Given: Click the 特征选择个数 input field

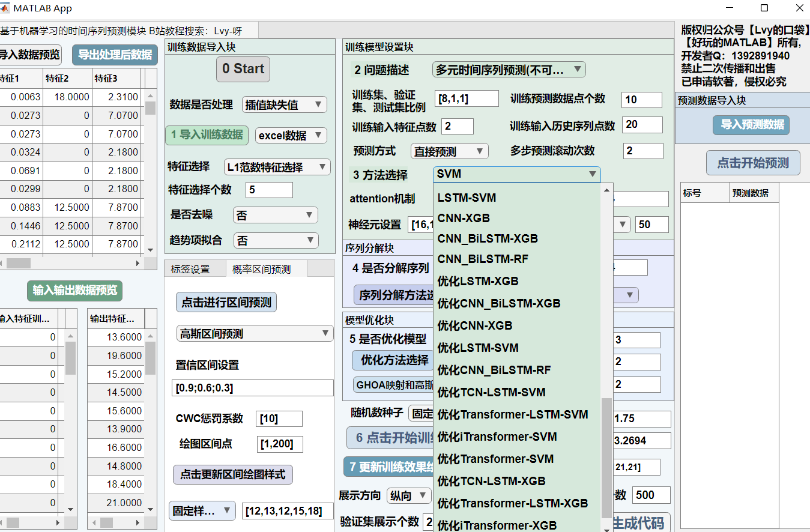Looking at the screenshot, I should click(x=269, y=190).
